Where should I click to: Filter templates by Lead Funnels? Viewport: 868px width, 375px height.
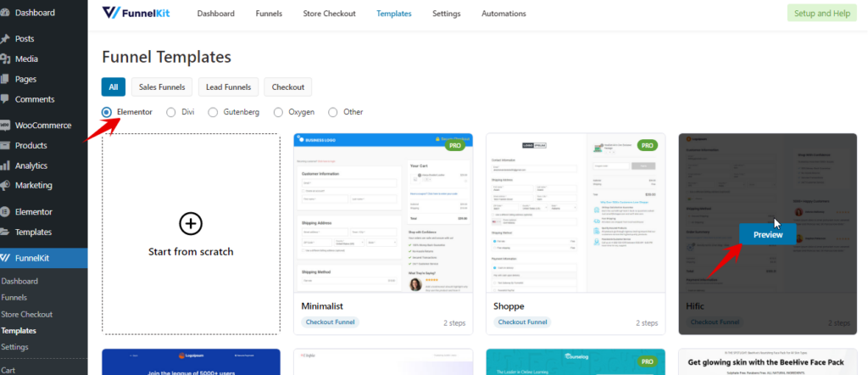(x=228, y=87)
